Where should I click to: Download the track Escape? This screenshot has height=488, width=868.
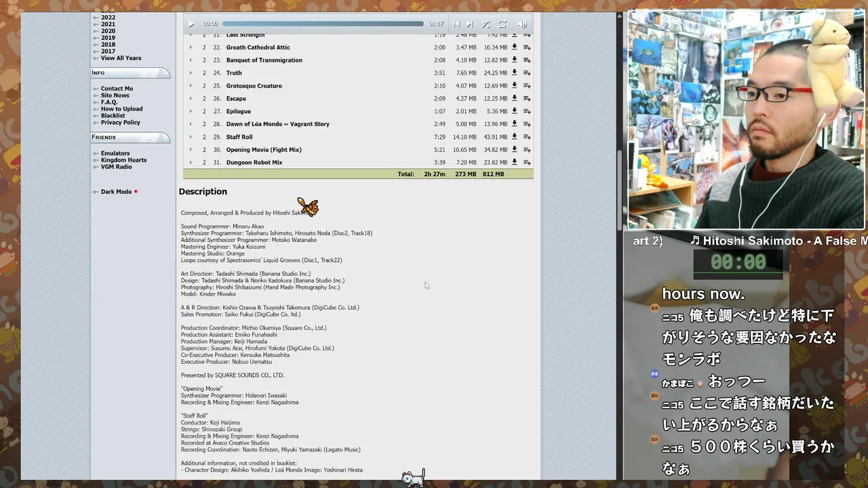pyautogui.click(x=515, y=98)
